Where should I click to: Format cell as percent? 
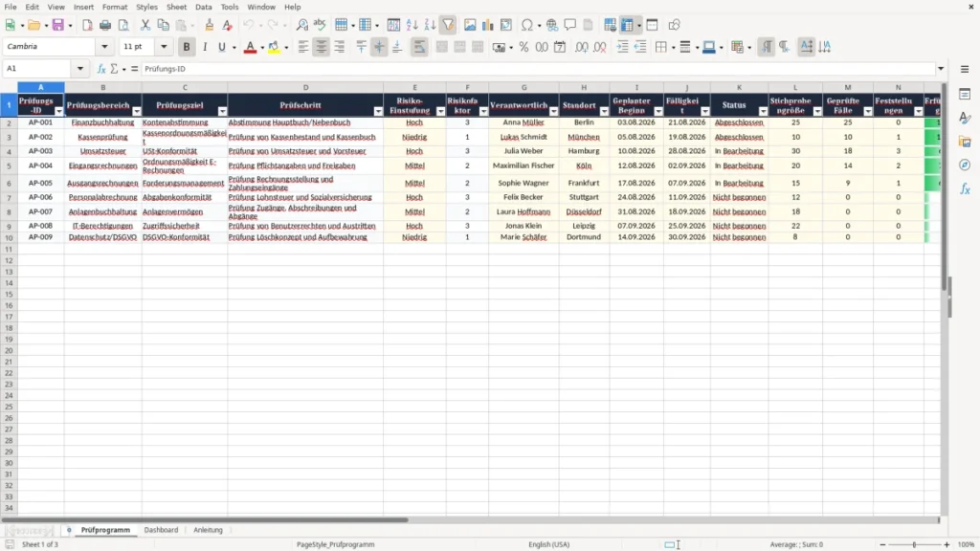pyautogui.click(x=523, y=47)
